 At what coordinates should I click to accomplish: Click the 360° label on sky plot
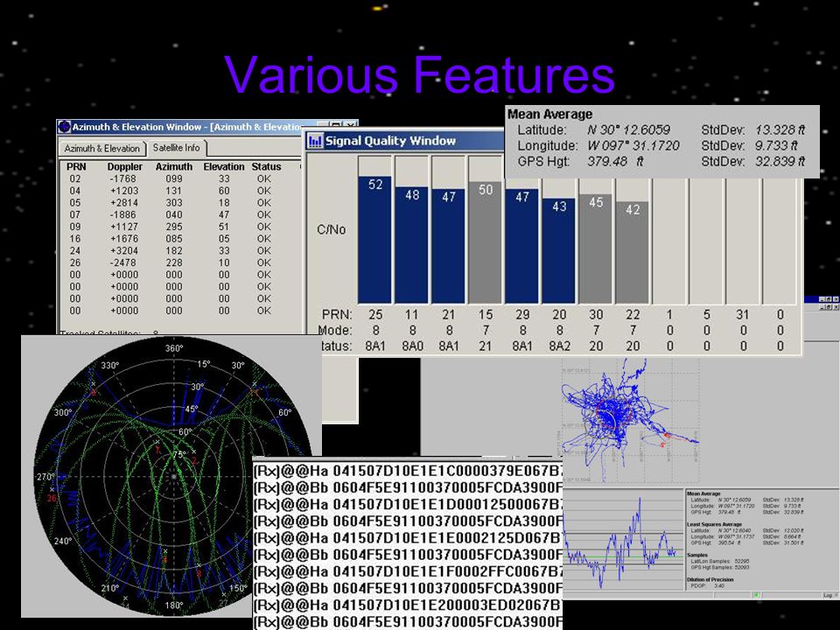174,349
